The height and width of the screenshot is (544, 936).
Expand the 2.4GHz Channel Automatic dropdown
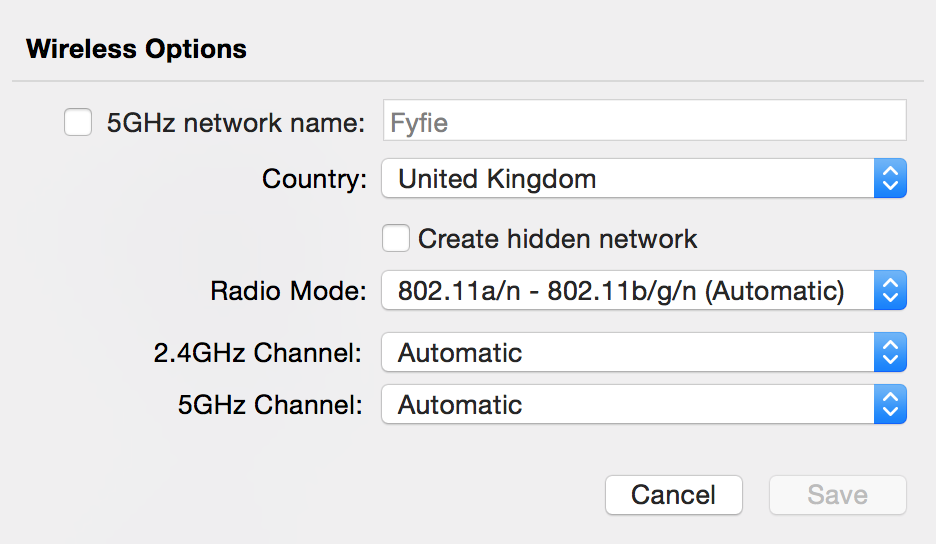628,352
